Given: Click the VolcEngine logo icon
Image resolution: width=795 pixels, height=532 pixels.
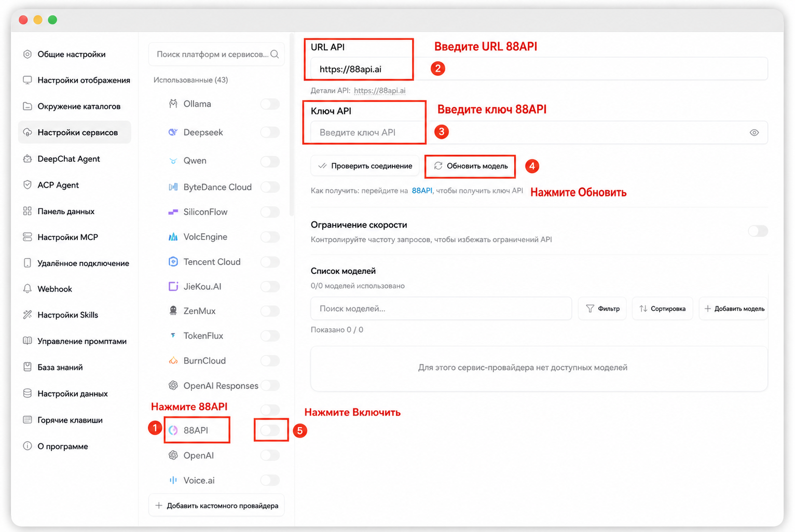Looking at the screenshot, I should coord(173,236).
